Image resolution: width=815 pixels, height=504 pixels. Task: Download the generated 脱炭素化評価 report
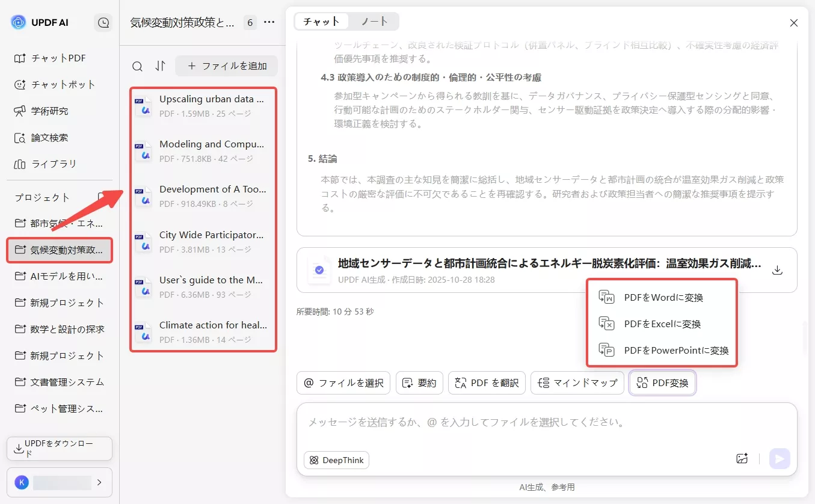pos(777,271)
